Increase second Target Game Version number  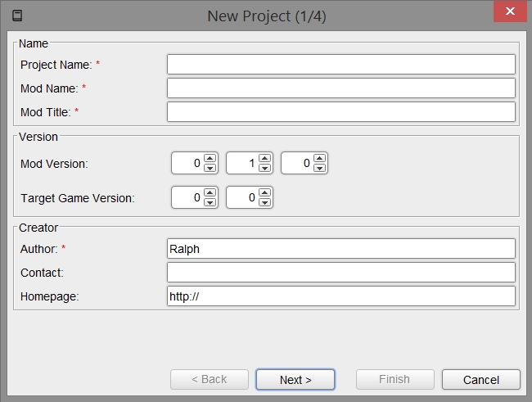coord(264,192)
